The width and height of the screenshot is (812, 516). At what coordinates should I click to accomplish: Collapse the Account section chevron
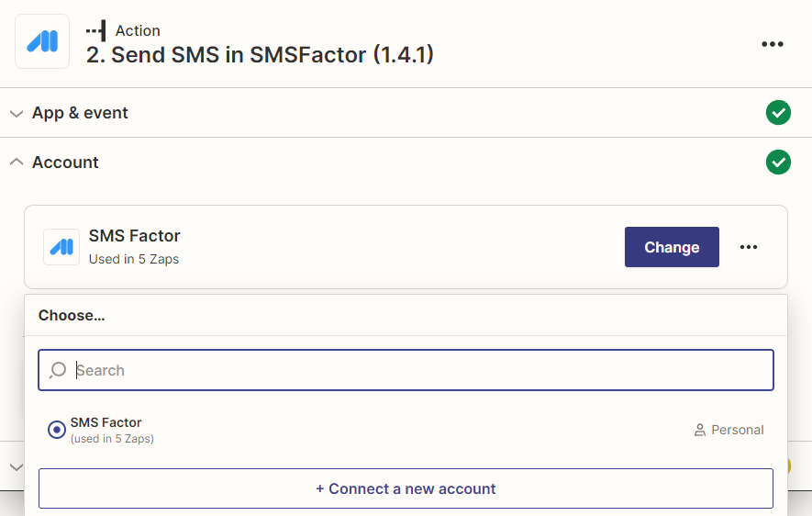(17, 163)
